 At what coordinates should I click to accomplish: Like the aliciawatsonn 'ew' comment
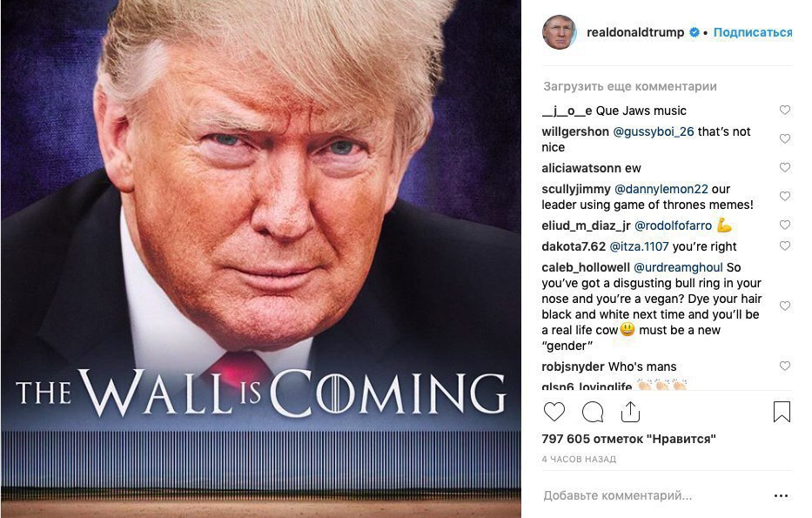click(x=785, y=167)
